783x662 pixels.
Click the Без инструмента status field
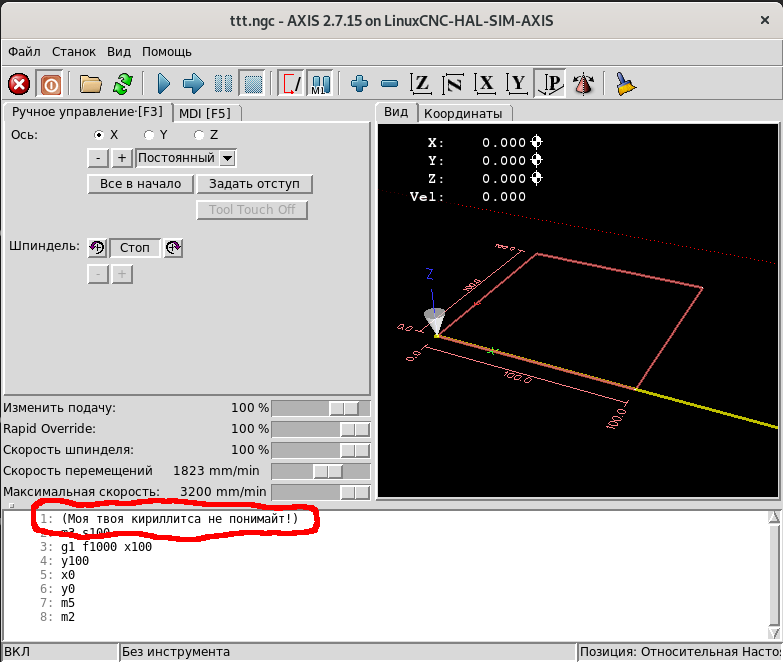(x=348, y=652)
